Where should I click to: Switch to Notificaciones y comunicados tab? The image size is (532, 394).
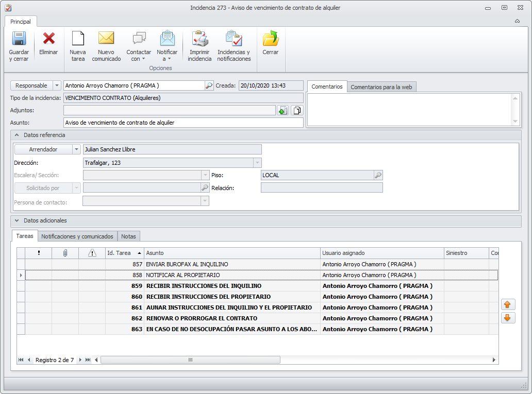coord(77,236)
